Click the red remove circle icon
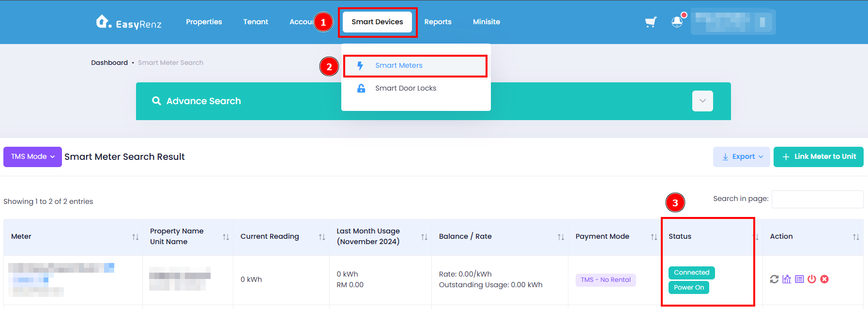Image resolution: width=868 pixels, height=309 pixels. tap(824, 279)
